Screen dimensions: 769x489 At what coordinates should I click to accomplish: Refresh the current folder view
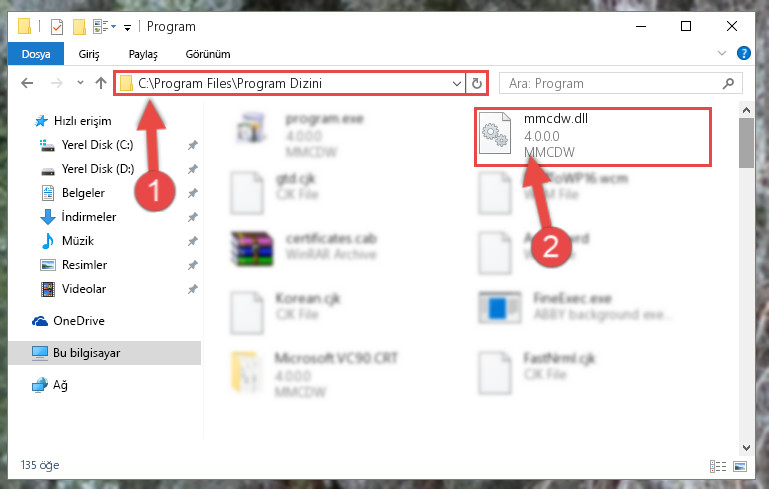(477, 83)
